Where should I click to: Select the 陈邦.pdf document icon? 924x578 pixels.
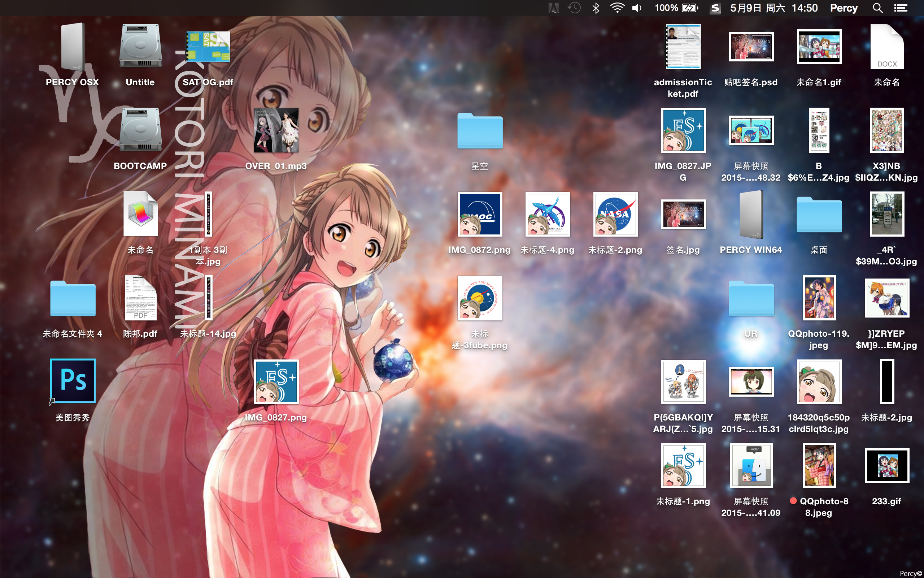(x=140, y=297)
